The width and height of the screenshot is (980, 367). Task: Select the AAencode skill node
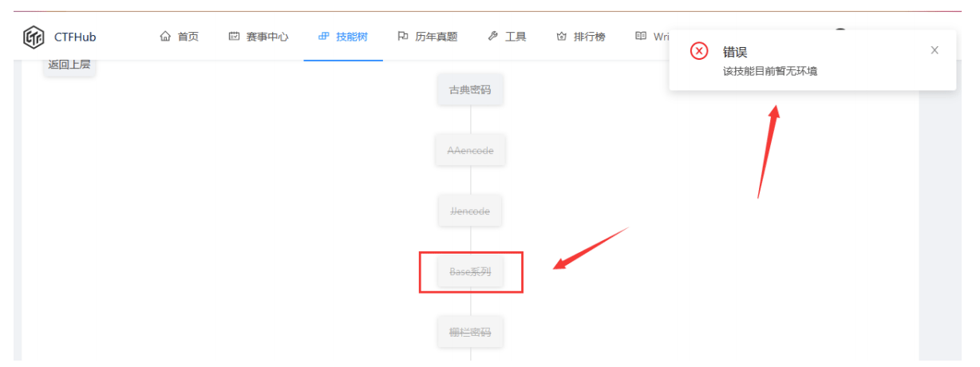click(470, 150)
